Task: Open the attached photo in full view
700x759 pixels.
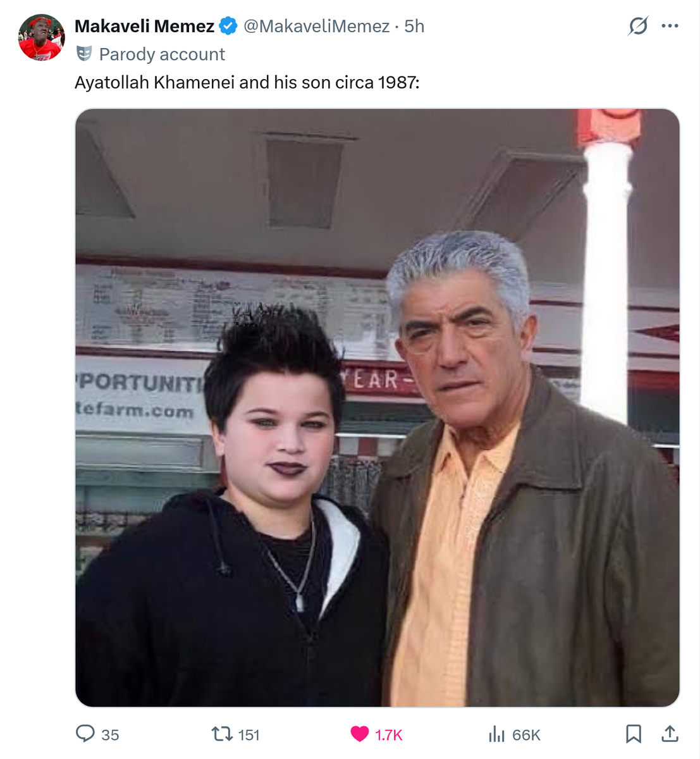Action: (378, 407)
